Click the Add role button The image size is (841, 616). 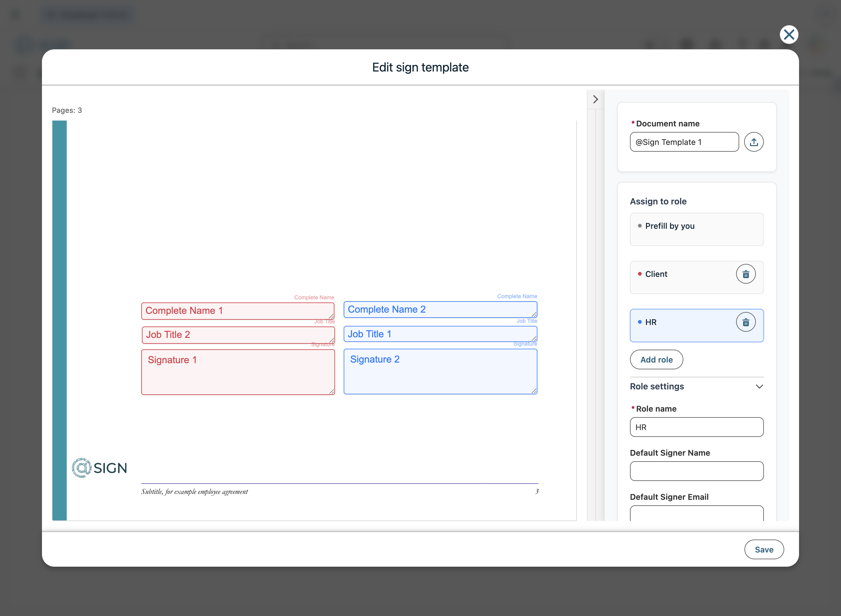[x=656, y=359]
